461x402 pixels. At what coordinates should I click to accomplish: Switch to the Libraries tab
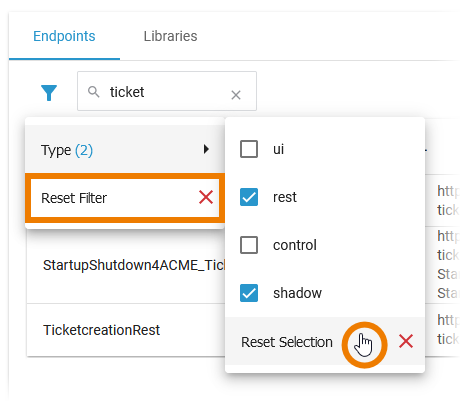click(170, 36)
